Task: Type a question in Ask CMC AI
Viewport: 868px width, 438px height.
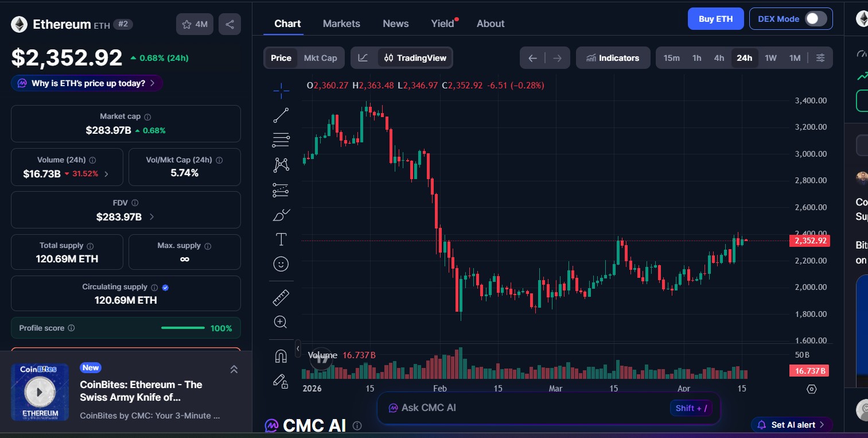Action: 516,408
